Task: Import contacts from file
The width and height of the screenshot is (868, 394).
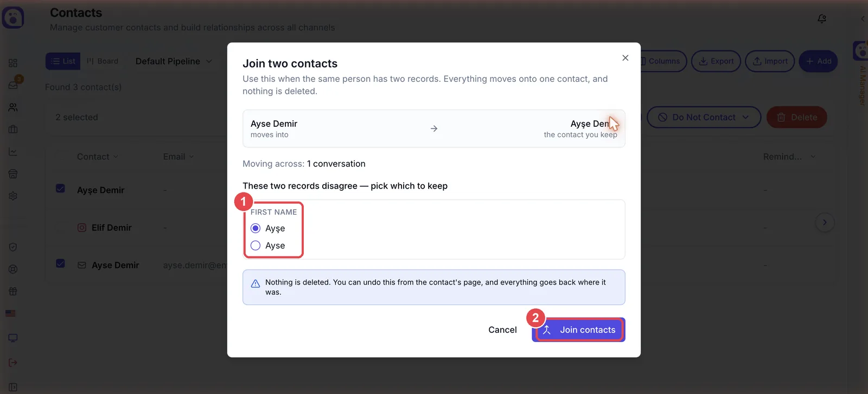Action: [770, 61]
